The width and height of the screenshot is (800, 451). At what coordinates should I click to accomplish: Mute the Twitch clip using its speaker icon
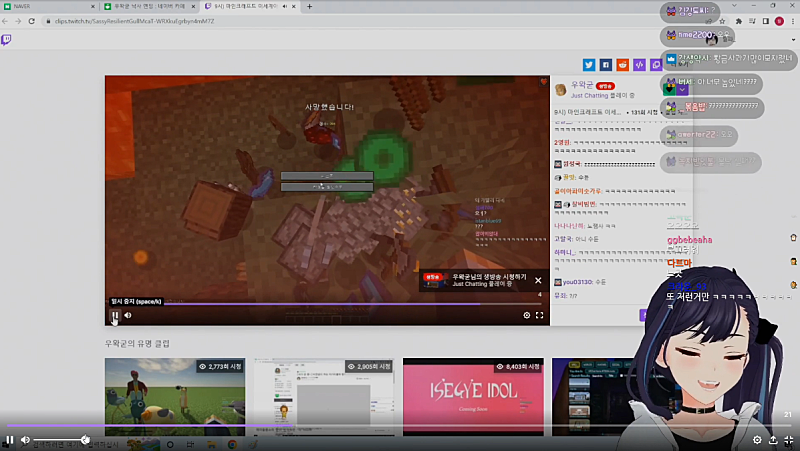[128, 315]
